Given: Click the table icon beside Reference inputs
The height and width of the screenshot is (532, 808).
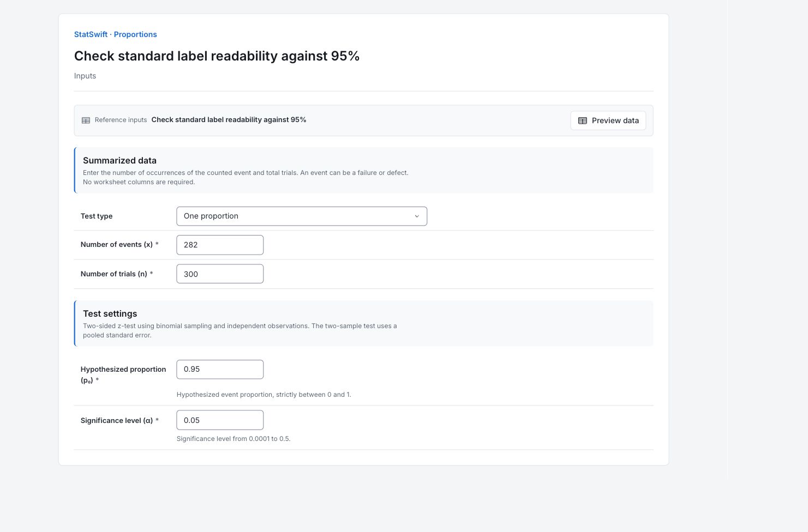Looking at the screenshot, I should [x=86, y=120].
